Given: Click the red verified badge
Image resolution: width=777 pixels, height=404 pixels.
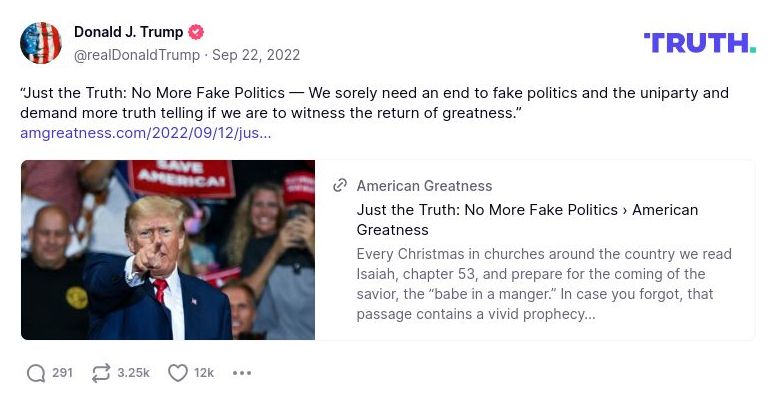Looking at the screenshot, I should 197,32.
